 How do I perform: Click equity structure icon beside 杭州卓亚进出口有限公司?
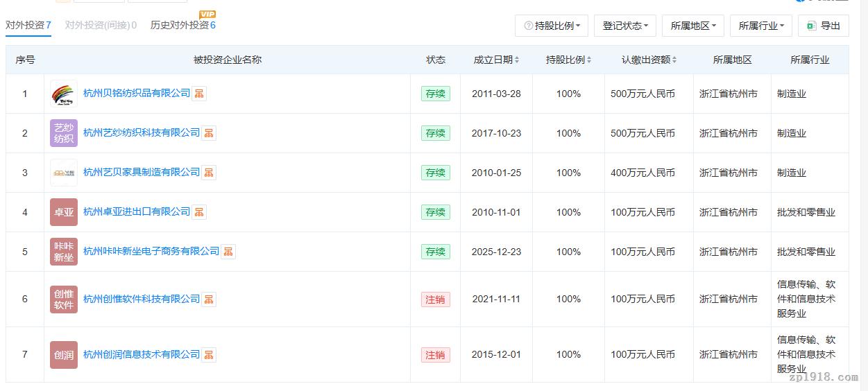pos(199,212)
